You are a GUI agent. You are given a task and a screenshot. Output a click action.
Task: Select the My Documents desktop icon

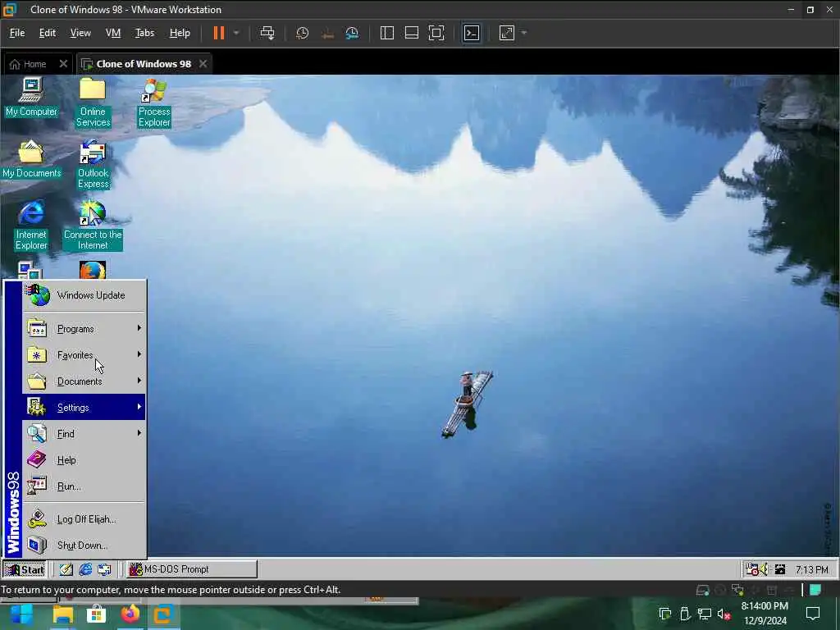(x=31, y=159)
